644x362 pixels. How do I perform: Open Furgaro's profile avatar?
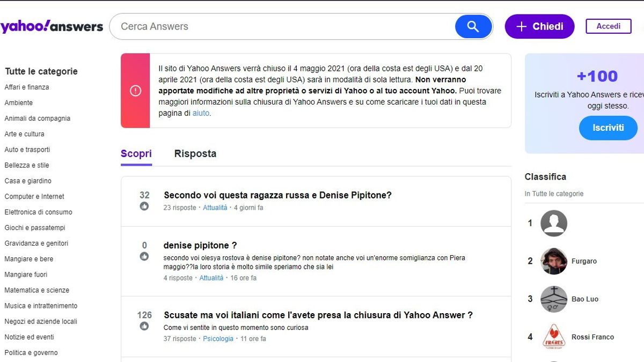point(554,261)
